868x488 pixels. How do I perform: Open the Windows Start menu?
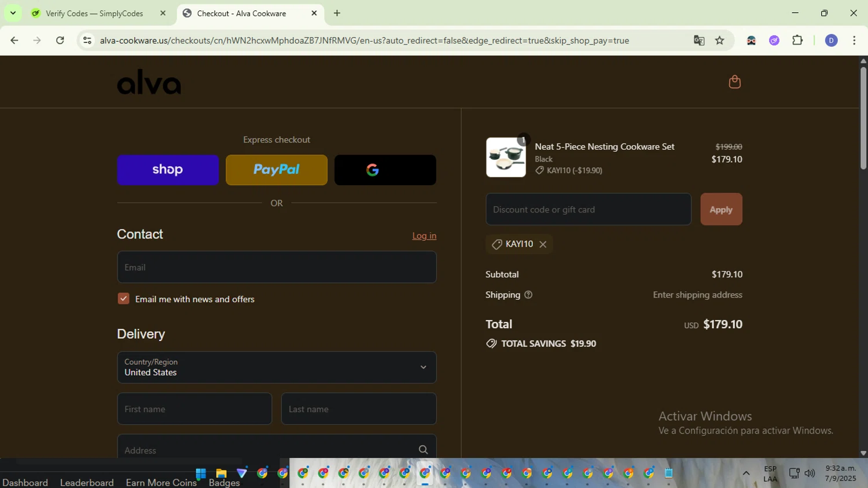(x=201, y=474)
